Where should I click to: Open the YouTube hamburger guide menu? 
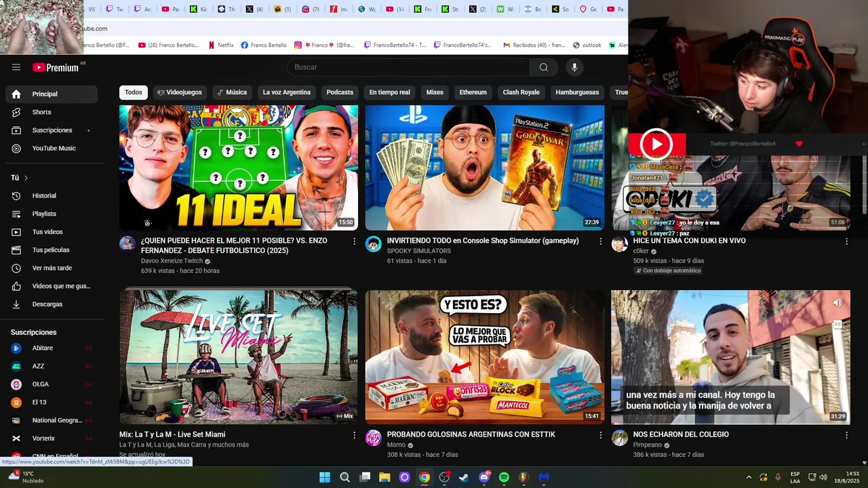(x=16, y=67)
